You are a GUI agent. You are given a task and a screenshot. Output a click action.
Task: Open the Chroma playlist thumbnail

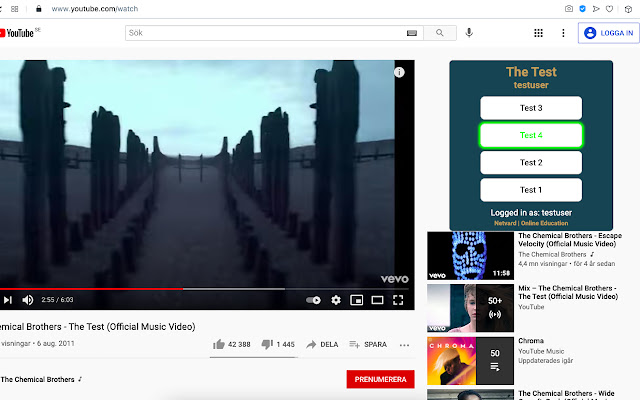(470, 360)
